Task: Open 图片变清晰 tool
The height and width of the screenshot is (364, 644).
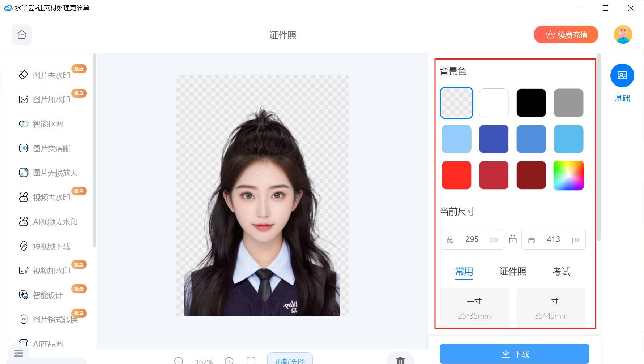Action: [44, 148]
